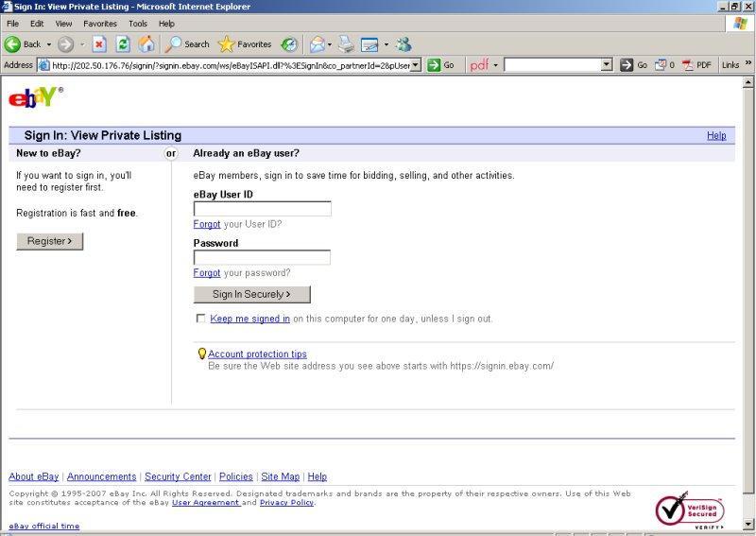The height and width of the screenshot is (536, 756).
Task: Open the Privacy Policy link
Action: pyautogui.click(x=287, y=503)
